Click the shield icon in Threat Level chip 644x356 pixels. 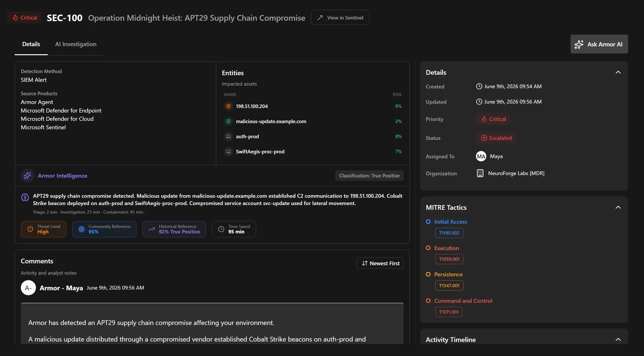(30, 229)
